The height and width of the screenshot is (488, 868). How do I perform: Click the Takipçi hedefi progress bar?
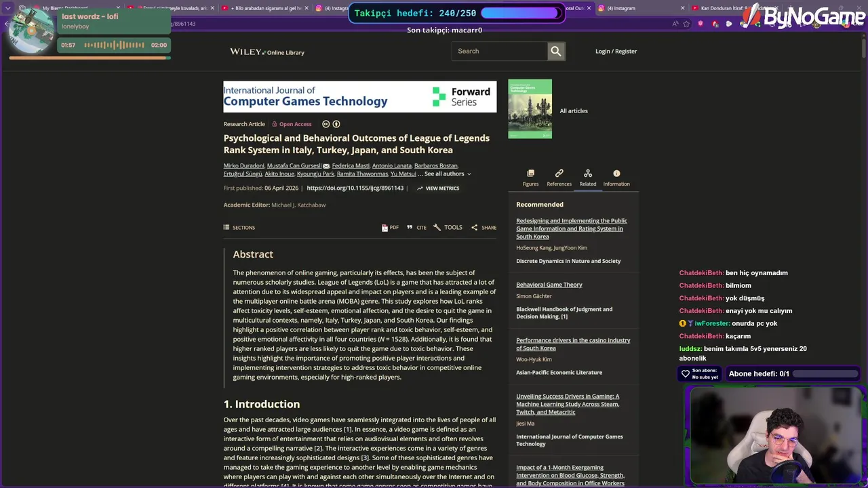tap(519, 13)
